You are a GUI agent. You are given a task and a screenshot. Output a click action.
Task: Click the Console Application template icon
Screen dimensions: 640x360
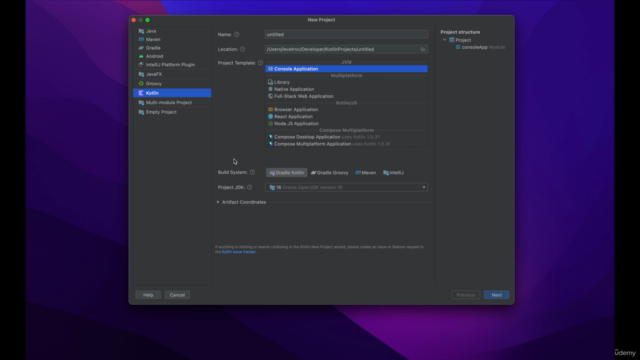tap(270, 69)
